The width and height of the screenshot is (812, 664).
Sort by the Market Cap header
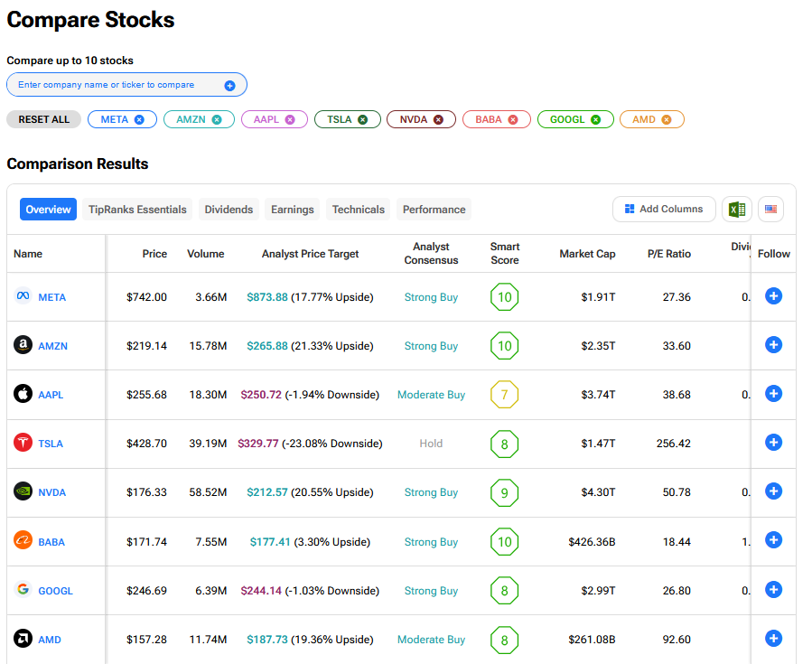[x=587, y=254]
